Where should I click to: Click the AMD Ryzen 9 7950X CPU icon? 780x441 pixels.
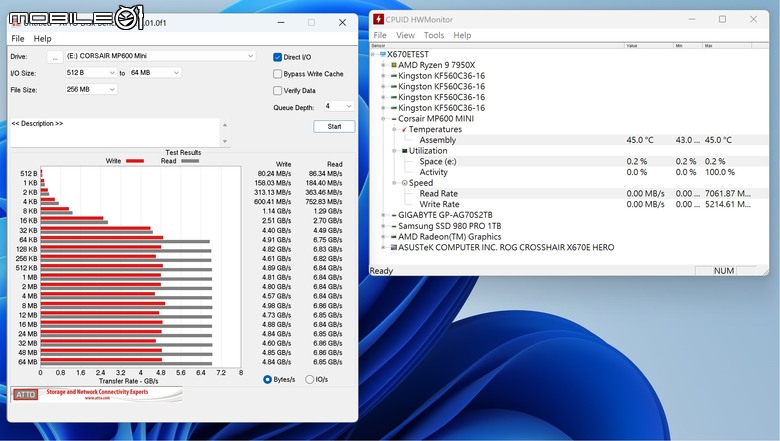(393, 65)
